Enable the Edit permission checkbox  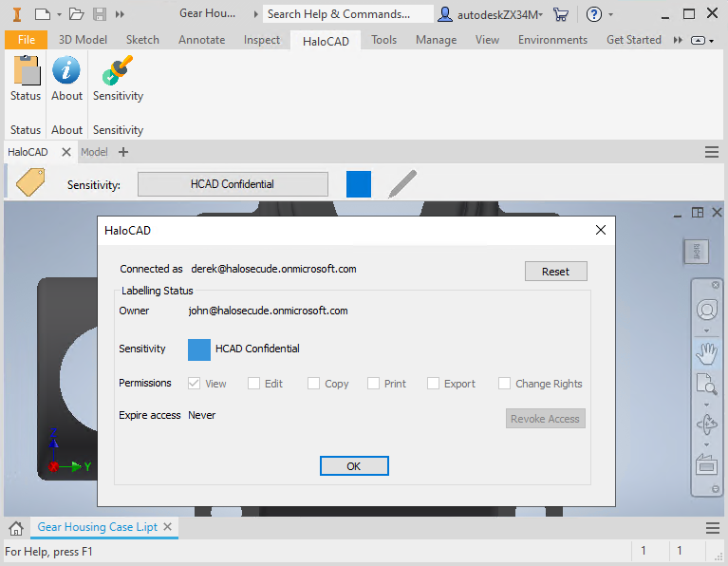[254, 384]
